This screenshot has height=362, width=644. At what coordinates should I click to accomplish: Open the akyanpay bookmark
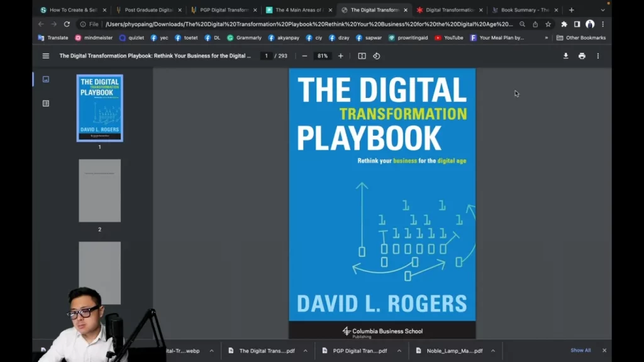click(284, 38)
